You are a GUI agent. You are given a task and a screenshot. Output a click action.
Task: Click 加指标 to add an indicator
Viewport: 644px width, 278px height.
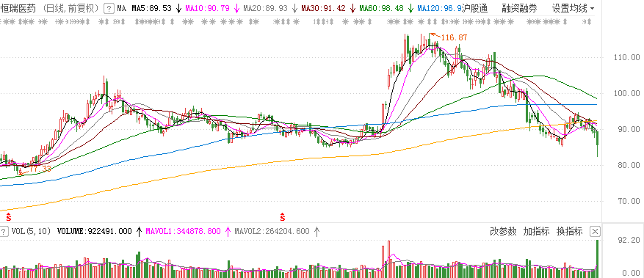click(536, 231)
